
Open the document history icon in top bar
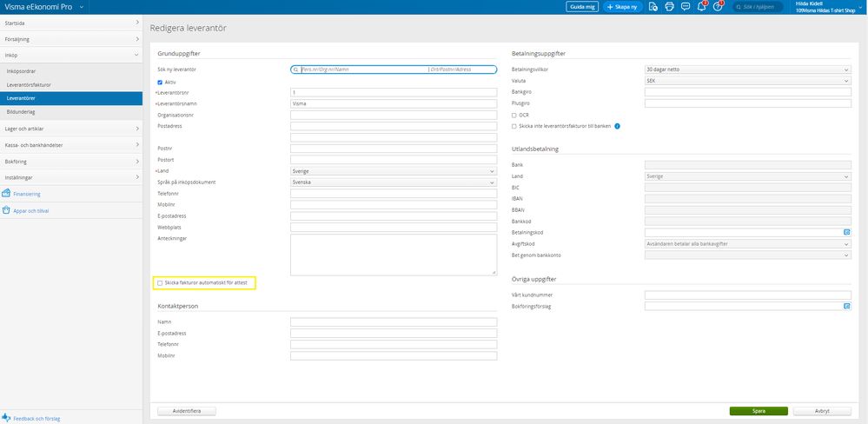(x=653, y=7)
